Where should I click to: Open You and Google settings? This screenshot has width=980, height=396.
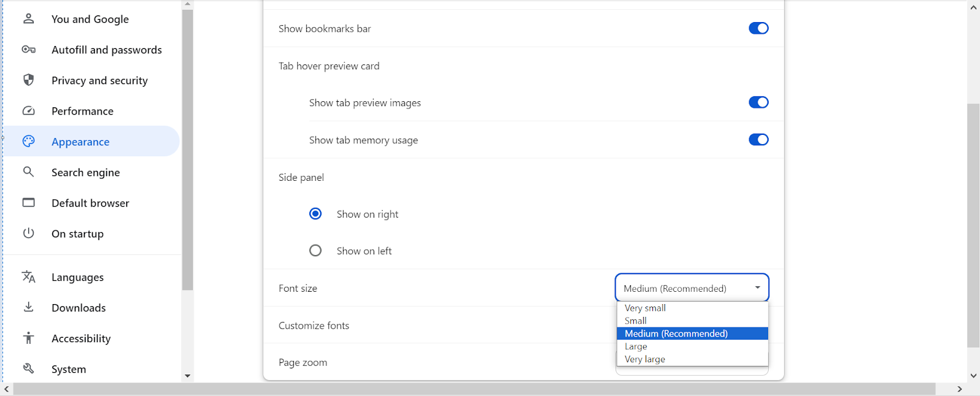tap(90, 19)
